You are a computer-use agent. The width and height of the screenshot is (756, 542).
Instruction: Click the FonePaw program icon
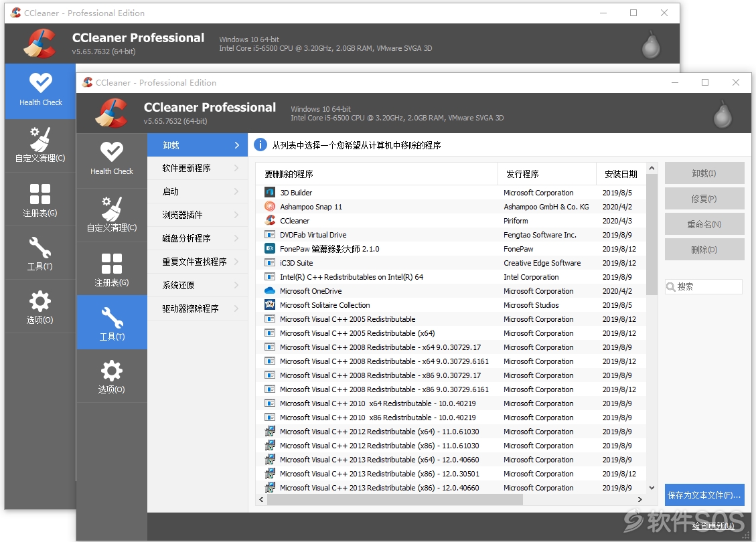(270, 249)
